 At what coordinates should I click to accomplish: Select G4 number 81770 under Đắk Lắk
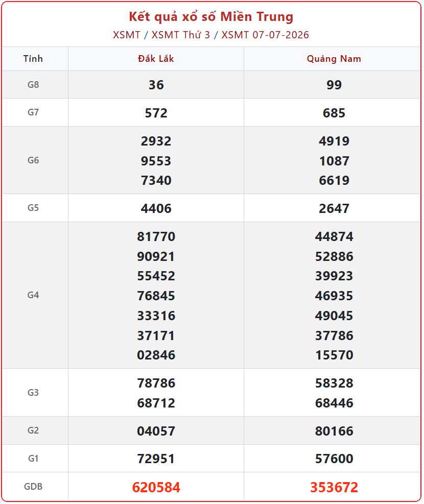click(x=156, y=237)
